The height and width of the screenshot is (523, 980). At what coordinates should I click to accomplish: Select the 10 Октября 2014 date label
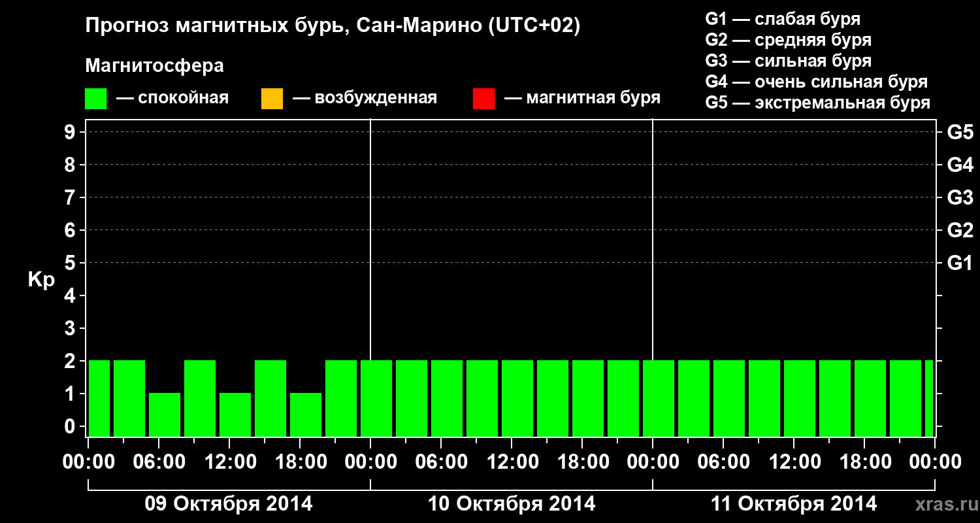(x=512, y=504)
